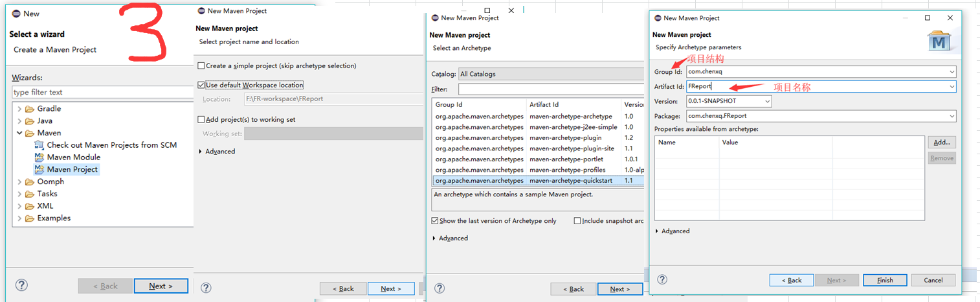Click the Group Id column header in archetype table
Image resolution: width=980 pixels, height=302 pixels.
coord(480,104)
